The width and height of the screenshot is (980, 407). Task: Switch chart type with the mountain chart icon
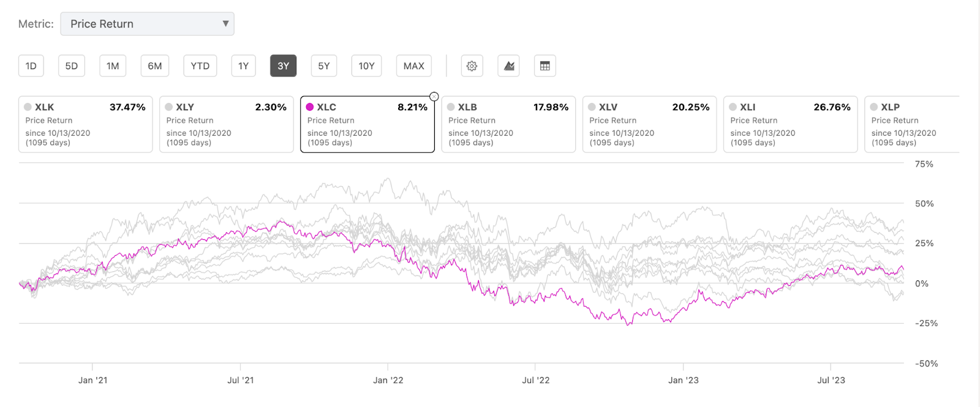click(508, 66)
